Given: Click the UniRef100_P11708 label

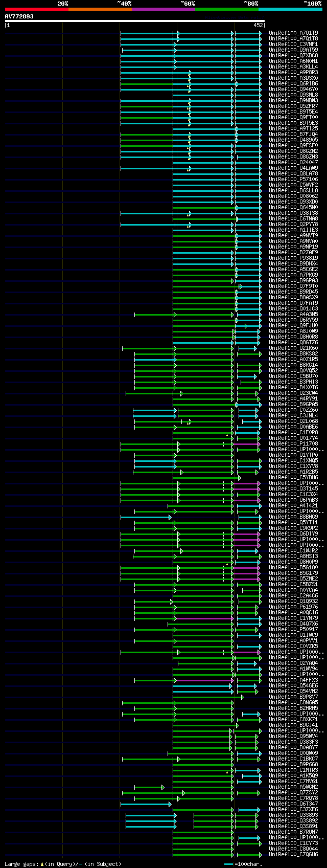Looking at the screenshot, I should click(293, 443).
